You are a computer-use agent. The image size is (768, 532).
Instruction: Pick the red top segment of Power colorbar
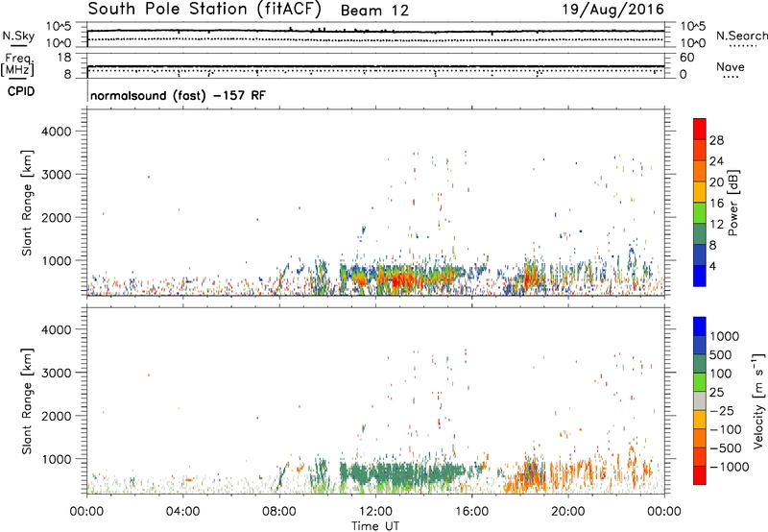[x=700, y=130]
